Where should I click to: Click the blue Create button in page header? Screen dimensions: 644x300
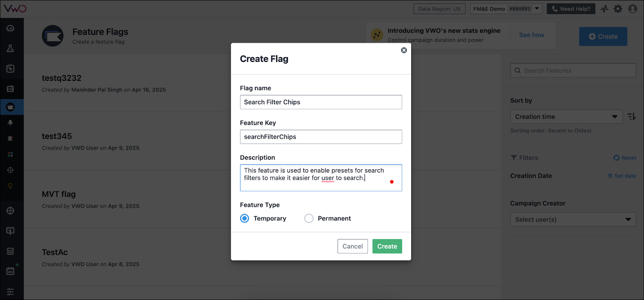point(603,37)
